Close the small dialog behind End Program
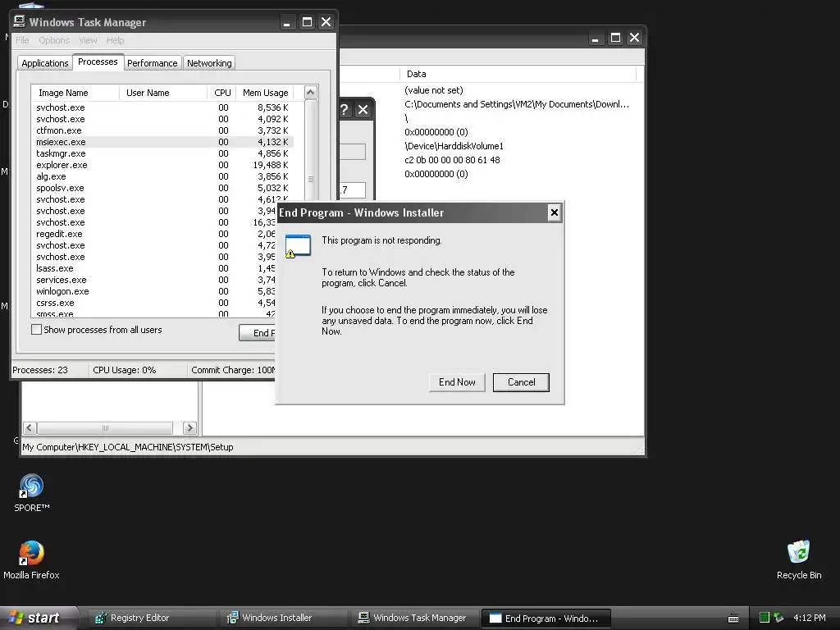Screen dimensions: 840x630 tap(363, 110)
